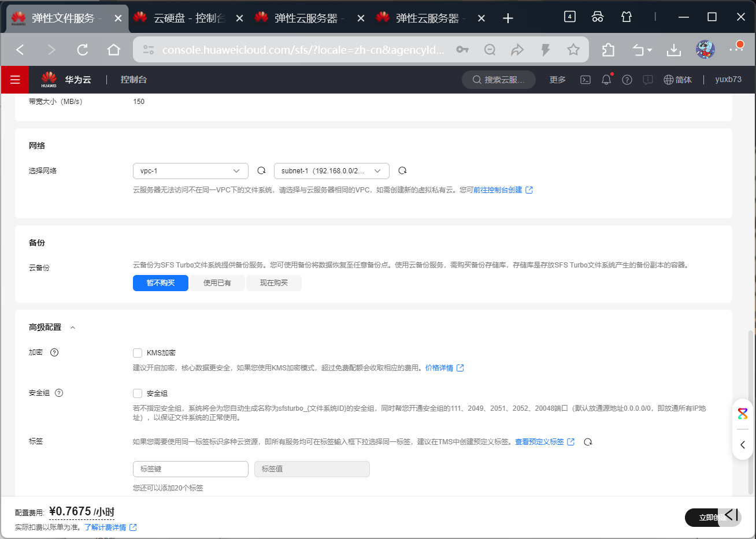Focus the 标签值 input field
Viewport: 756px width, 539px height.
click(312, 469)
